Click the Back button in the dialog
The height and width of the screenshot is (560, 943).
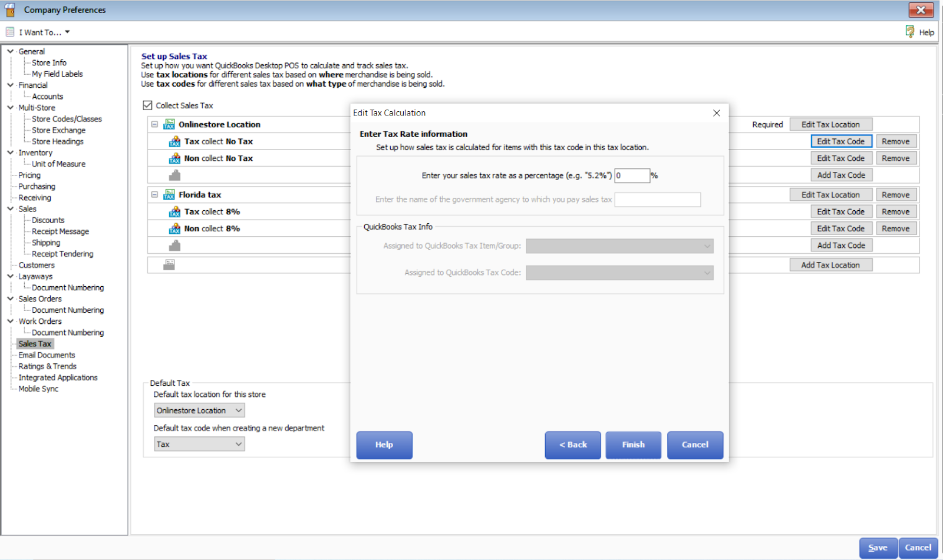pos(573,445)
